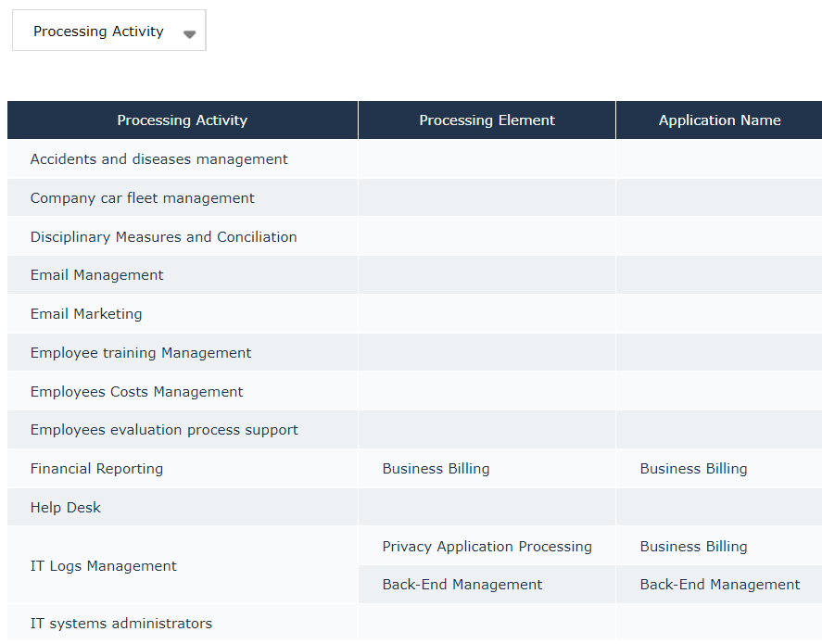822x644 pixels.
Task: Select the Financial Reporting activity
Action: click(x=96, y=469)
